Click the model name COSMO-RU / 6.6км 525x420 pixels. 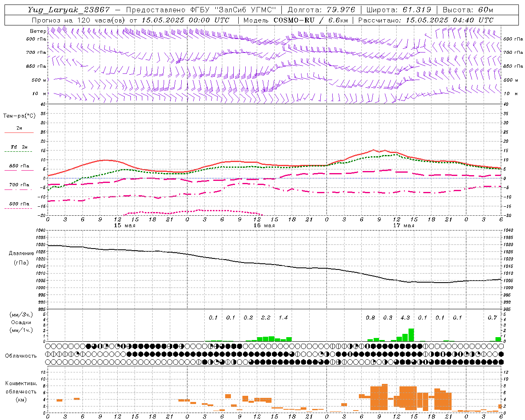click(x=311, y=20)
